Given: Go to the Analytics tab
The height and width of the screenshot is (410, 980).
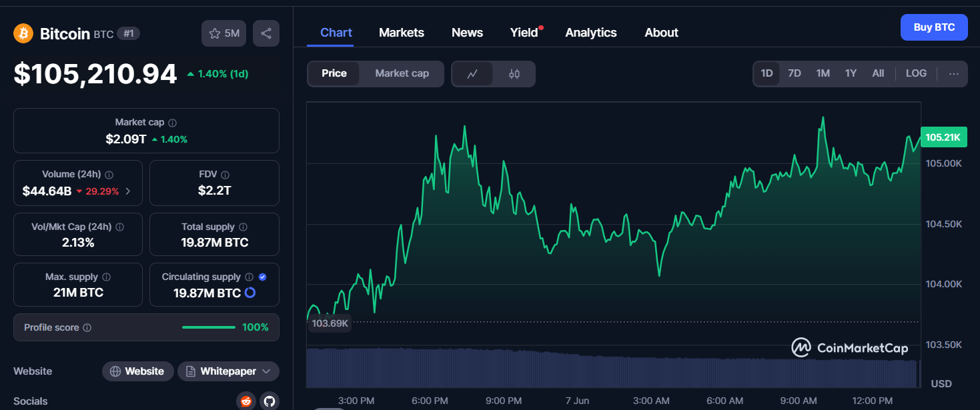Looking at the screenshot, I should click(591, 33).
